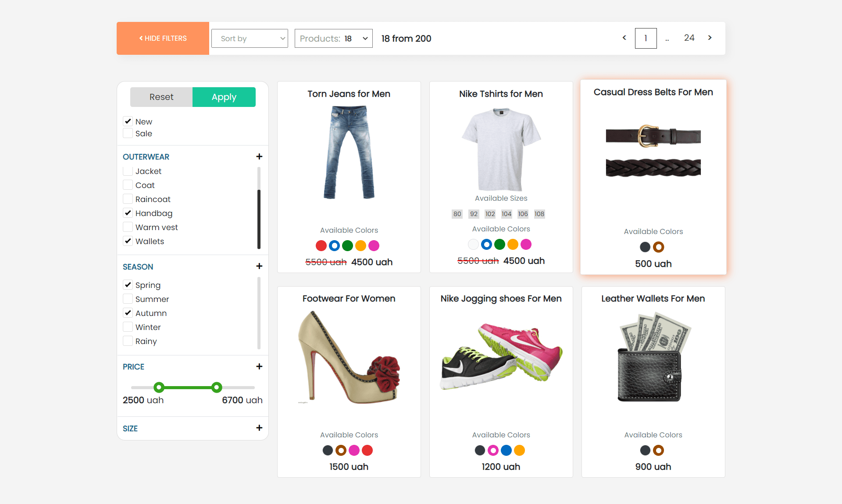842x504 pixels.
Task: Expand the OUTERWEAR category with plus icon
Action: [259, 156]
